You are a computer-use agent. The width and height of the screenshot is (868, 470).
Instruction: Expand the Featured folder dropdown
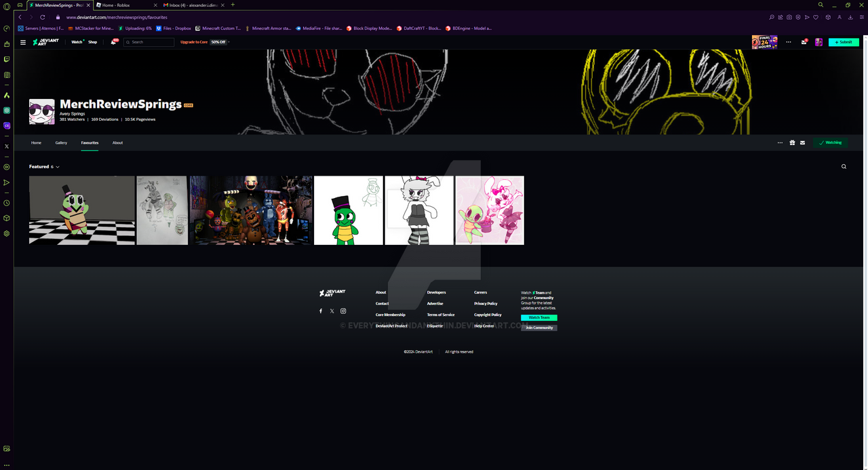point(58,167)
